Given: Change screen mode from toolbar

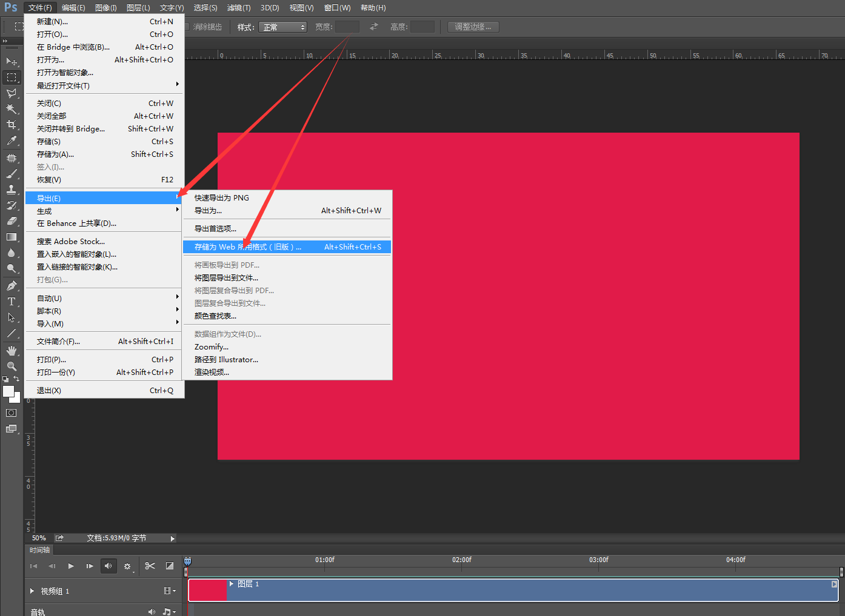Looking at the screenshot, I should point(12,429).
